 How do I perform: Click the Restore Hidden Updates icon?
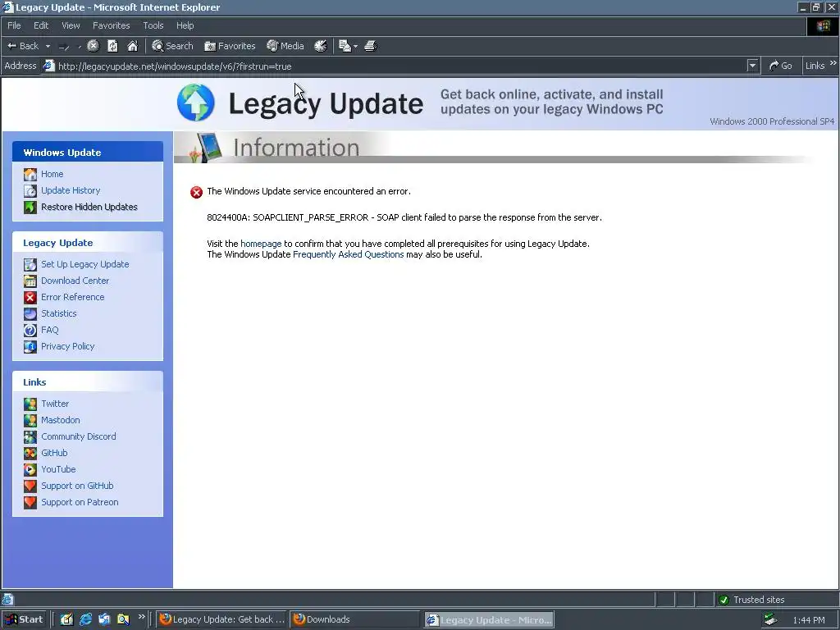(30, 207)
